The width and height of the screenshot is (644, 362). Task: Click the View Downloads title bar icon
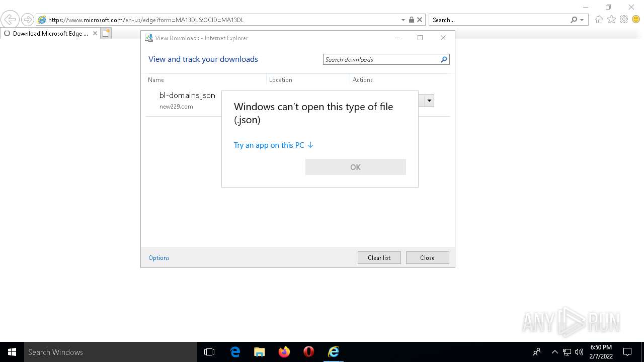[x=149, y=38]
